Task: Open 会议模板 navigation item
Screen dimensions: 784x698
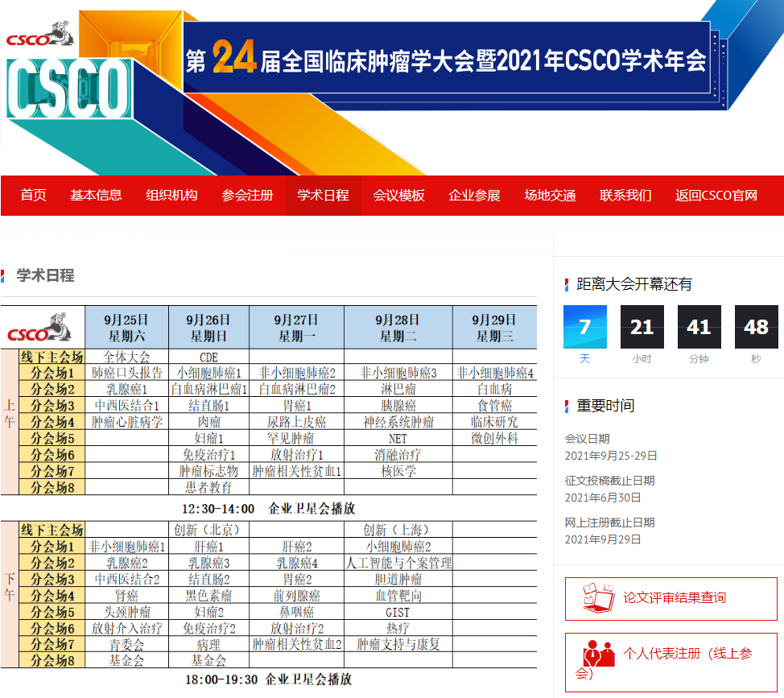Action: (x=398, y=195)
